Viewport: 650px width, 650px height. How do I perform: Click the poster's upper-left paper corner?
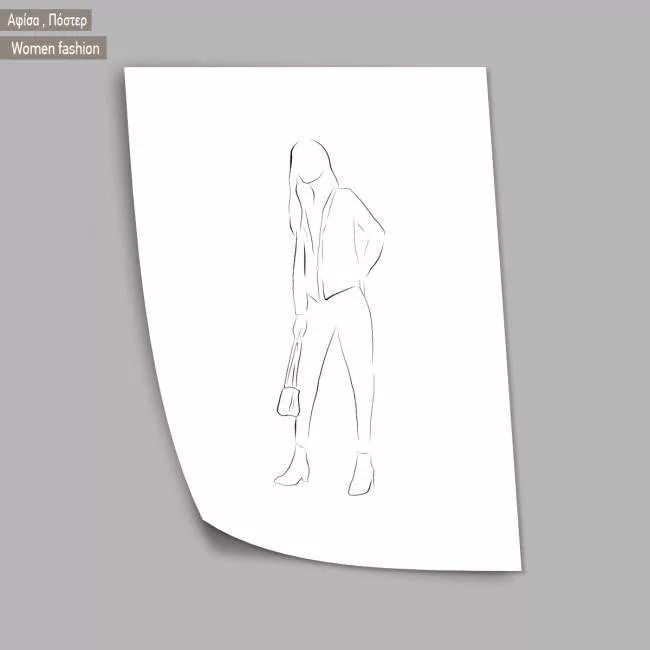128,72
